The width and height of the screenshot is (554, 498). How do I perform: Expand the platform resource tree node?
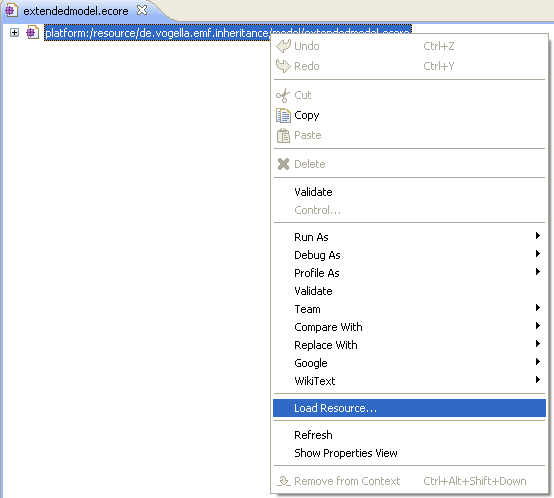[x=14, y=33]
